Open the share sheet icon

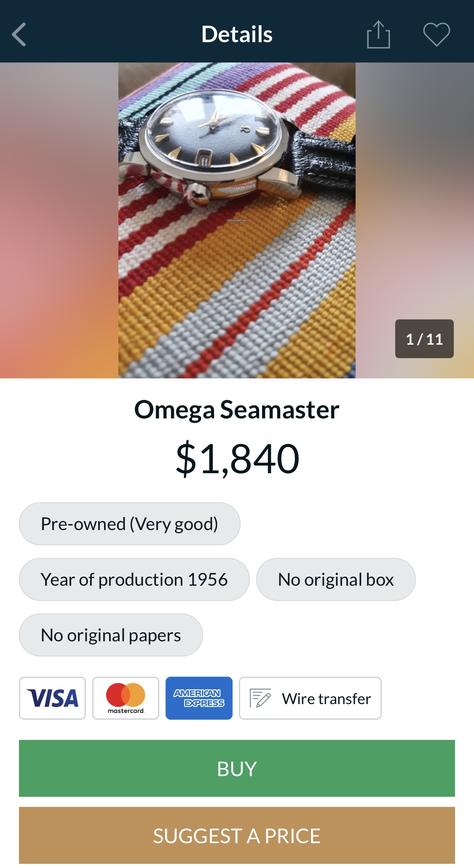[378, 35]
